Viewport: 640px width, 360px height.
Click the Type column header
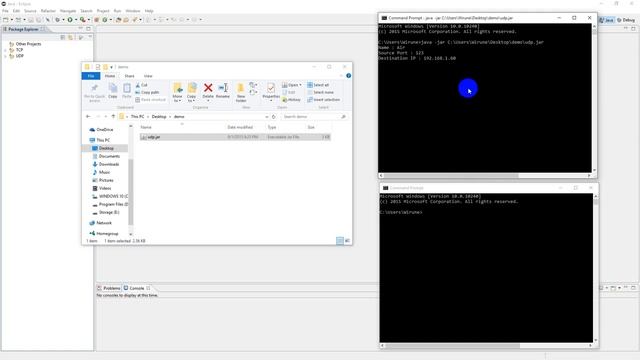pos(272,127)
